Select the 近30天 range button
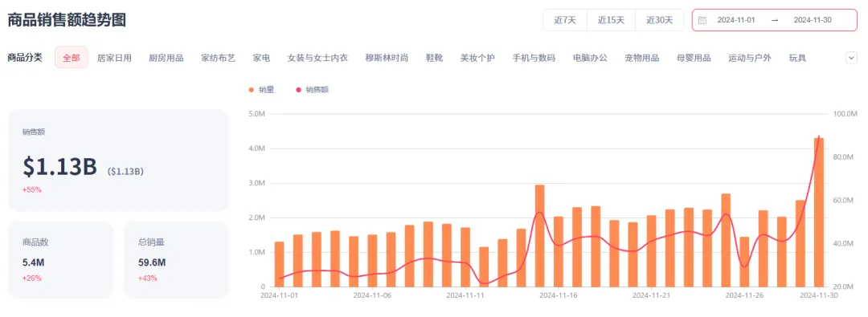 tap(659, 21)
